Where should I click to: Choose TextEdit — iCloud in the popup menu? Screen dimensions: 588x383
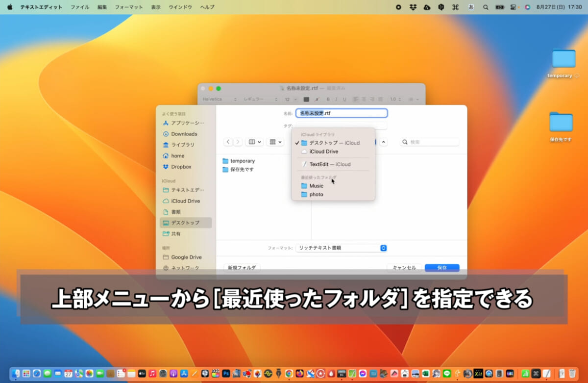pos(333,164)
